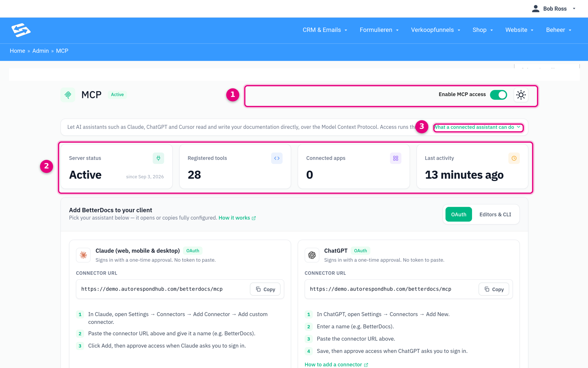Select the OAuth tab
This screenshot has width=588, height=368.
pyautogui.click(x=458, y=214)
